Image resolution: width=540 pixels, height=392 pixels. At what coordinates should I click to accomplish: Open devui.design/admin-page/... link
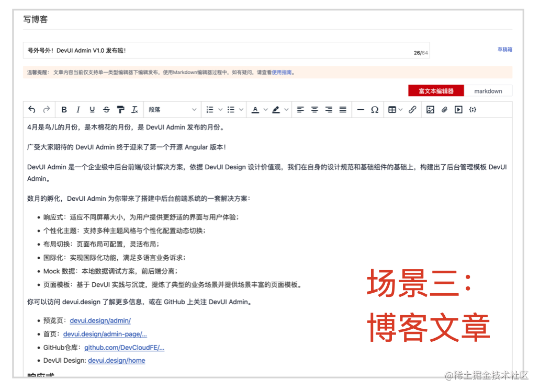(x=105, y=334)
